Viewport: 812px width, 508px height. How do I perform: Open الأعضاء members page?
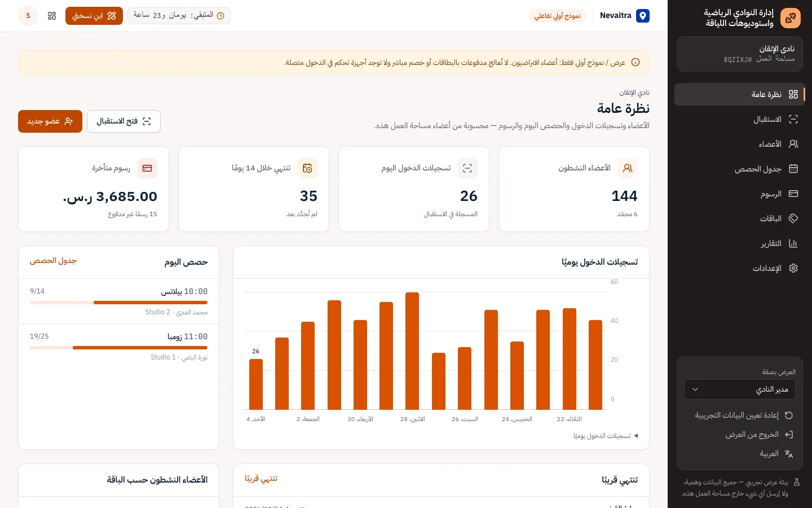[739, 144]
